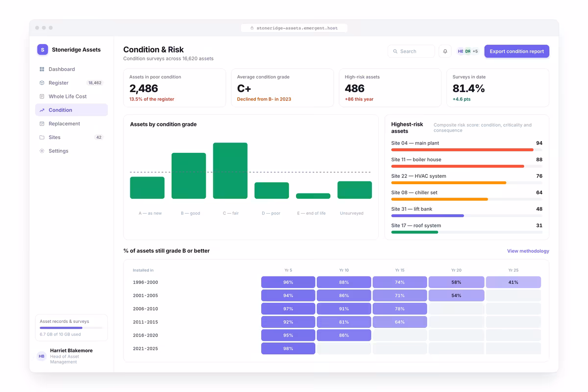The height and width of the screenshot is (392, 588).
Task: Click the DR avatar in header
Action: pos(468,51)
